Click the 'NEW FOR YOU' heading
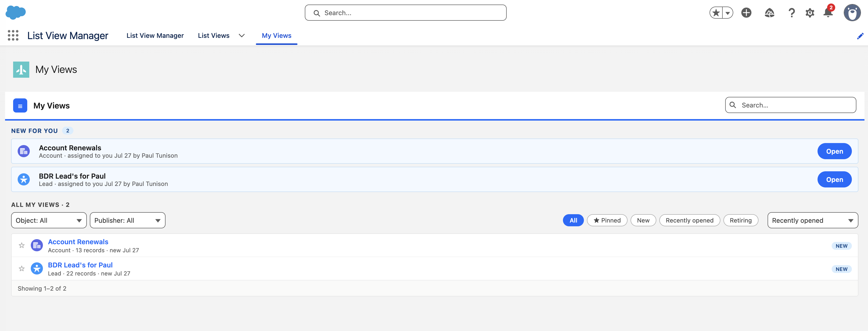 (34, 131)
